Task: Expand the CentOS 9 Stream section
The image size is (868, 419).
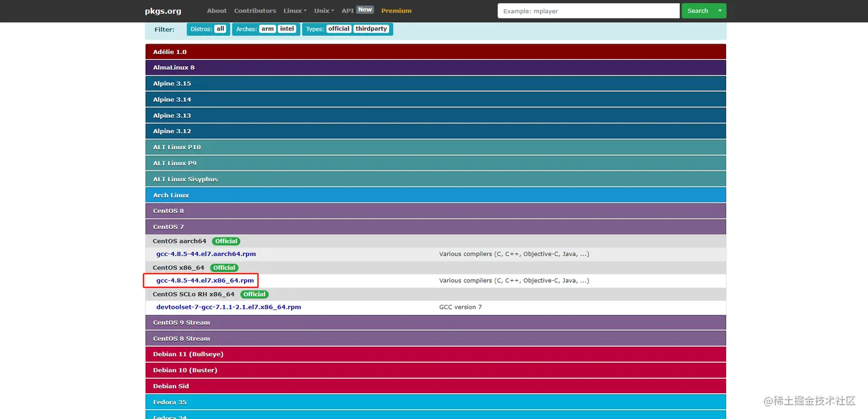Action: coord(436,323)
